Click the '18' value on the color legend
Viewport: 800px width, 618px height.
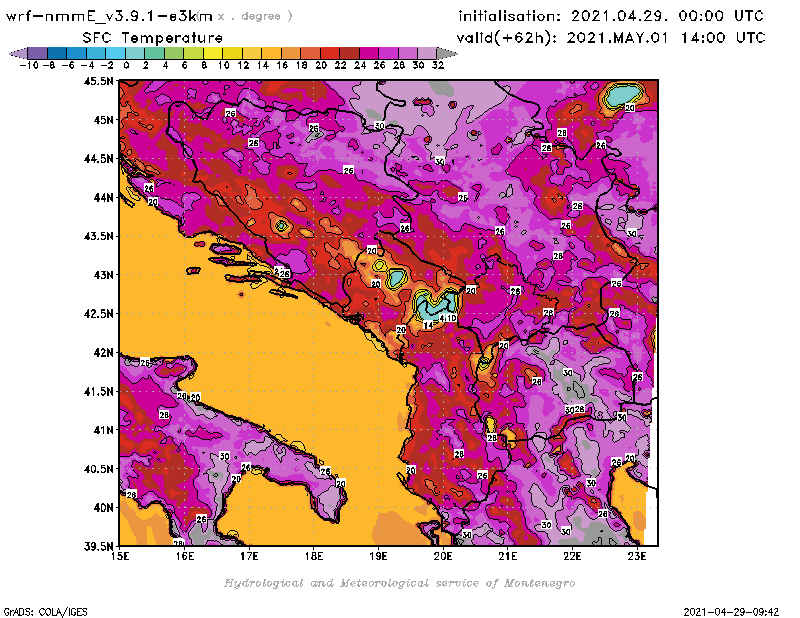click(x=302, y=66)
